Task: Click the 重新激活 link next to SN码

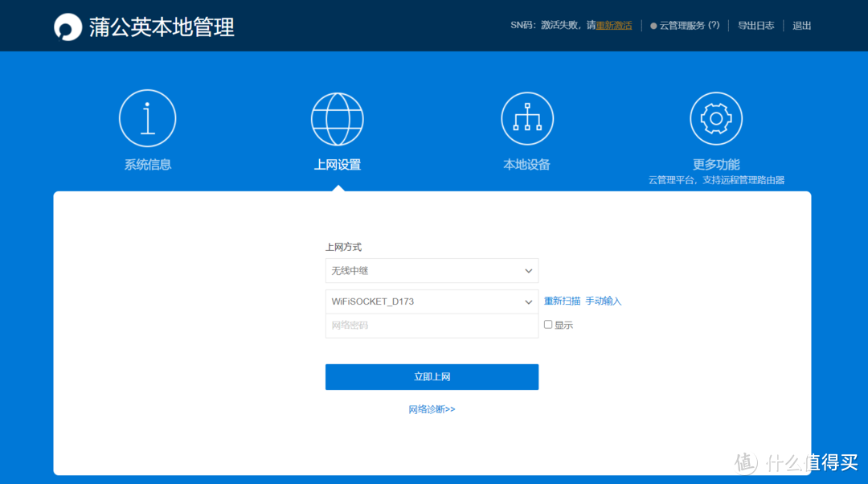Action: click(x=613, y=25)
